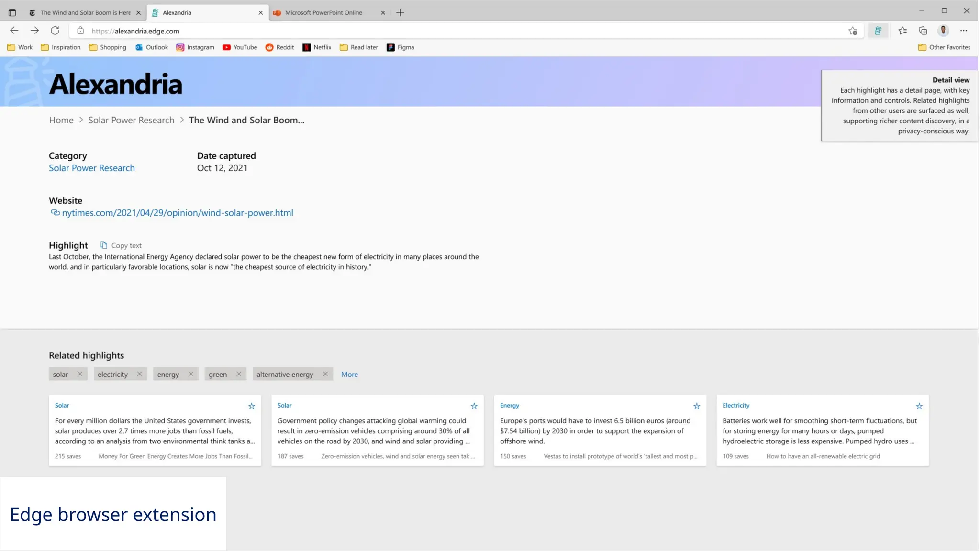Open the Favorites list icon
Viewport: 980px width, 551px height.
click(902, 31)
